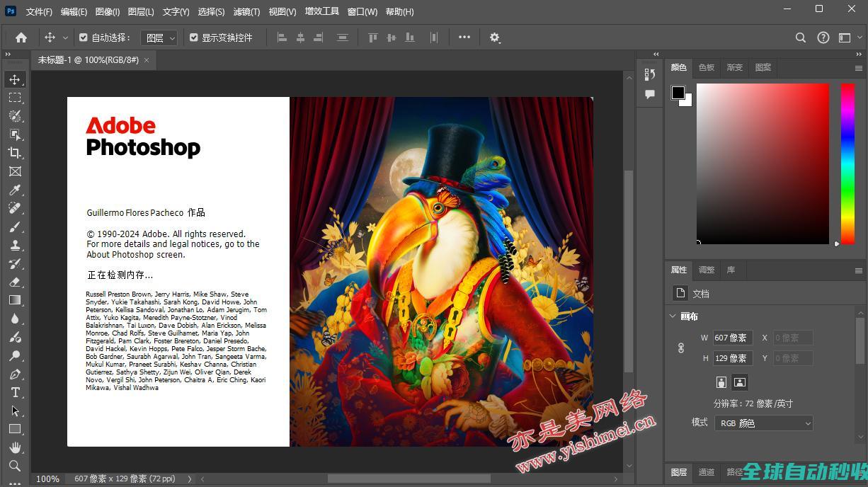Switch to the 色板 tab
The height and width of the screenshot is (487, 868).
click(x=707, y=67)
